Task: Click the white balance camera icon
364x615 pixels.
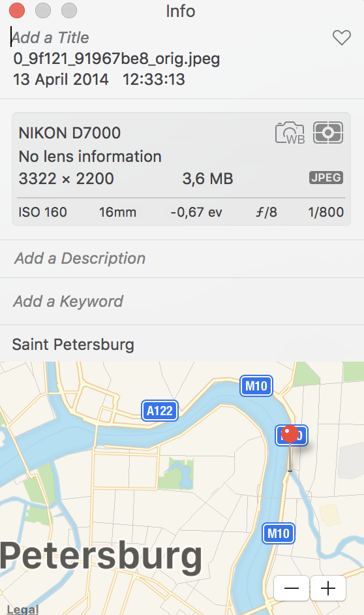Action: coord(290,133)
